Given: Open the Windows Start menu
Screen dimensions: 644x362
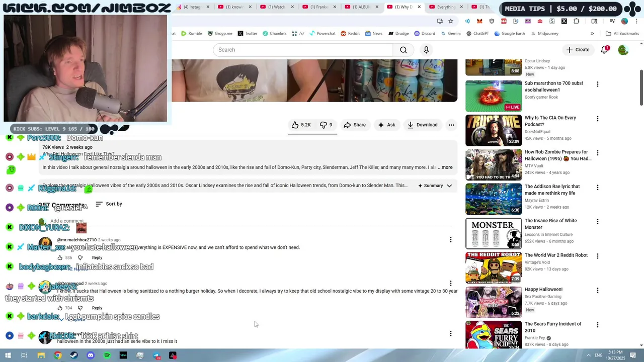Looking at the screenshot, I should (x=8, y=355).
